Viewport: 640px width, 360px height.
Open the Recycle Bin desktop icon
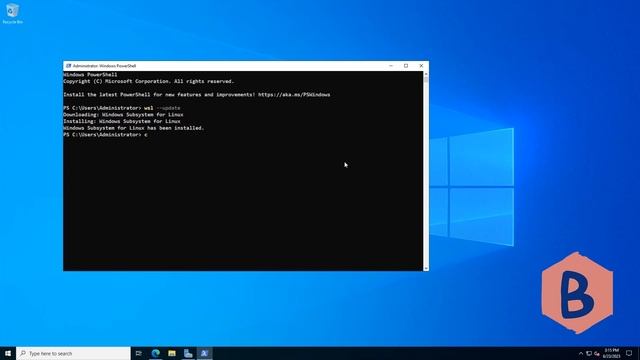(x=12, y=13)
